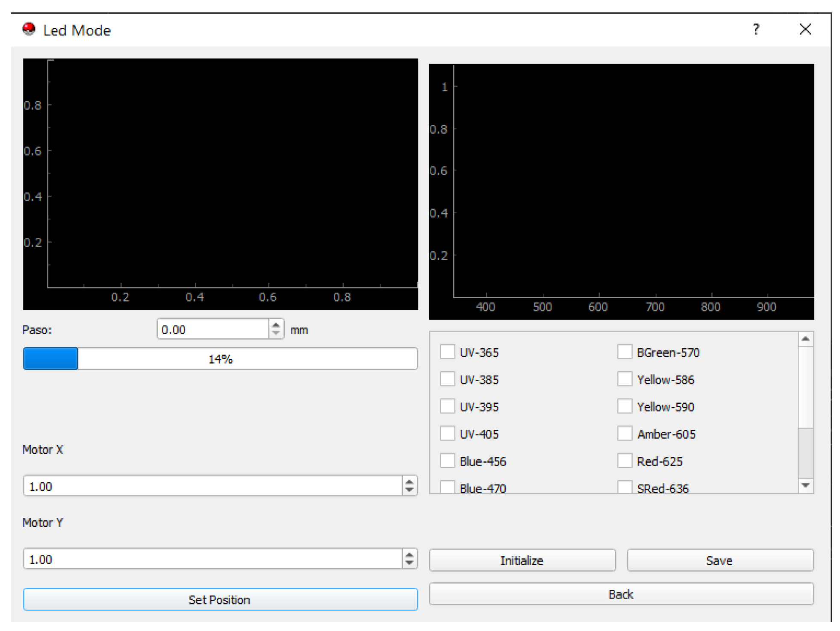
Task: Focus the Motor X value field
Action: click(212, 486)
